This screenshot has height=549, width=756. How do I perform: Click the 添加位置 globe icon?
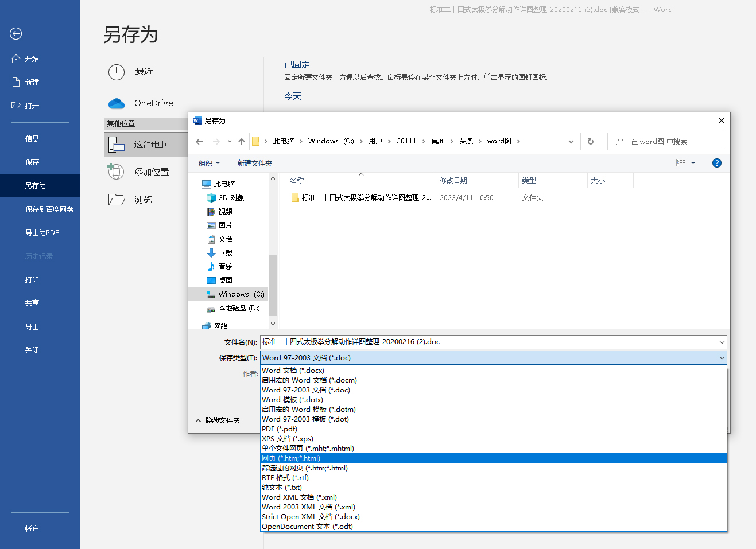pos(116,171)
